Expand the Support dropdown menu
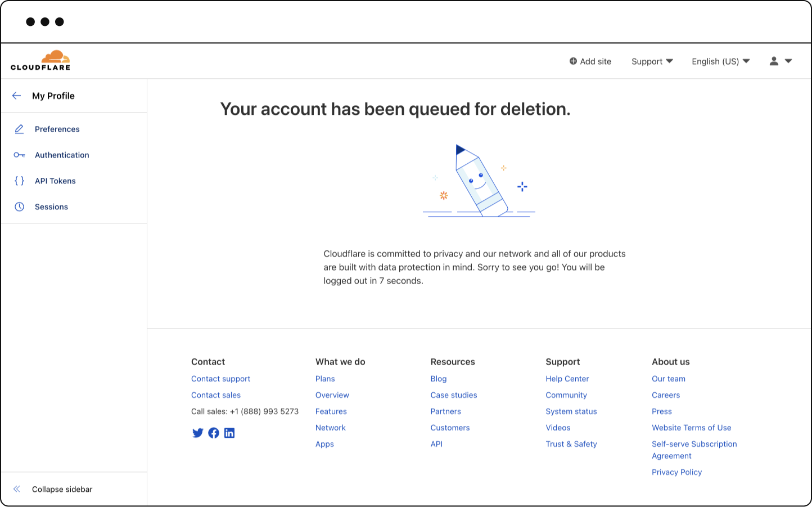Viewport: 812px width, 507px height. (x=652, y=61)
